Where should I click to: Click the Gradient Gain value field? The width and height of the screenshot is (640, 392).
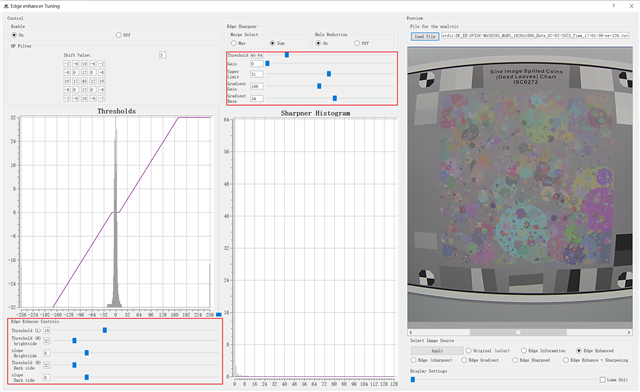tap(256, 86)
